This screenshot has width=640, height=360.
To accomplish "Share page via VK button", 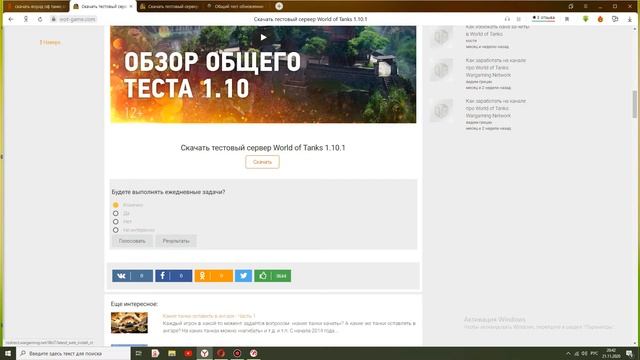I will tap(133, 276).
